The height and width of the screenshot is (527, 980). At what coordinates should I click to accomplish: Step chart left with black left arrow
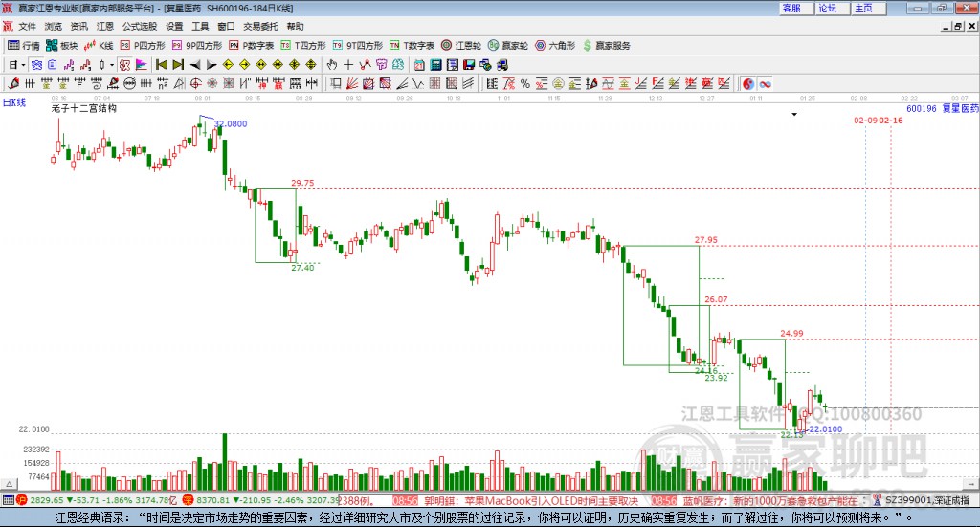point(195,65)
